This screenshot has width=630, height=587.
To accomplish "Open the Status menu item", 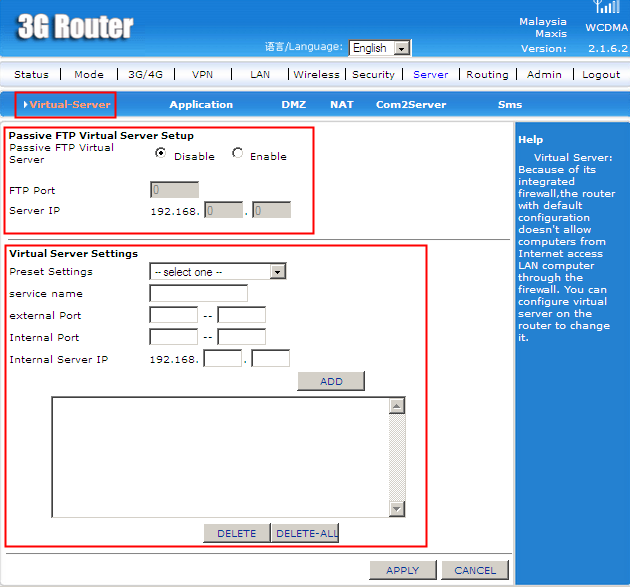I will [x=31, y=74].
